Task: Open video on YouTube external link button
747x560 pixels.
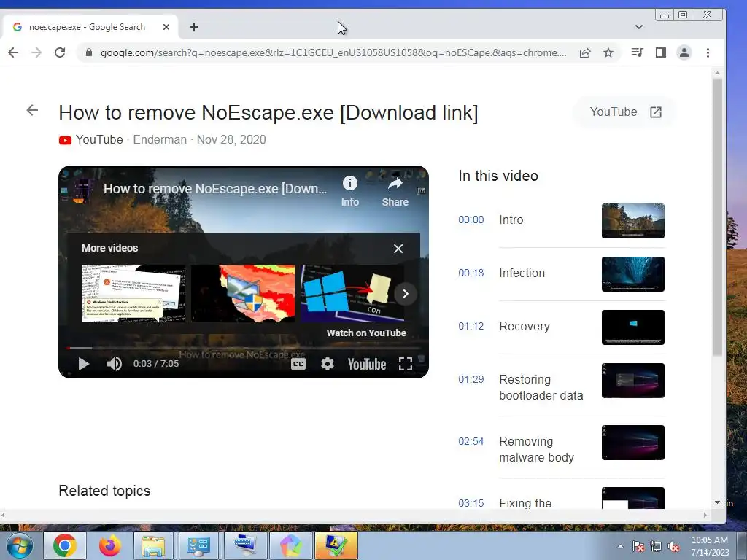Action: tap(625, 112)
